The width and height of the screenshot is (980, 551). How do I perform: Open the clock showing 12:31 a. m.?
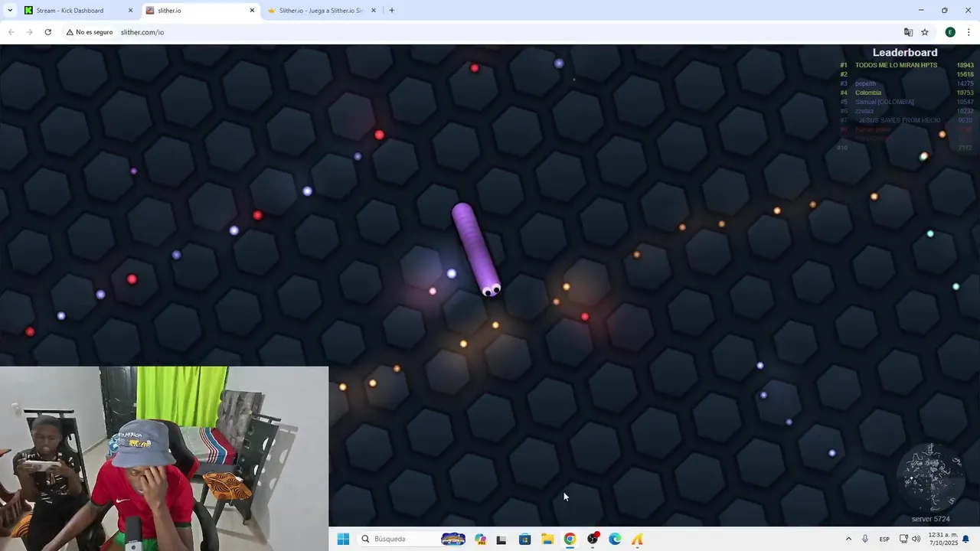tap(942, 539)
